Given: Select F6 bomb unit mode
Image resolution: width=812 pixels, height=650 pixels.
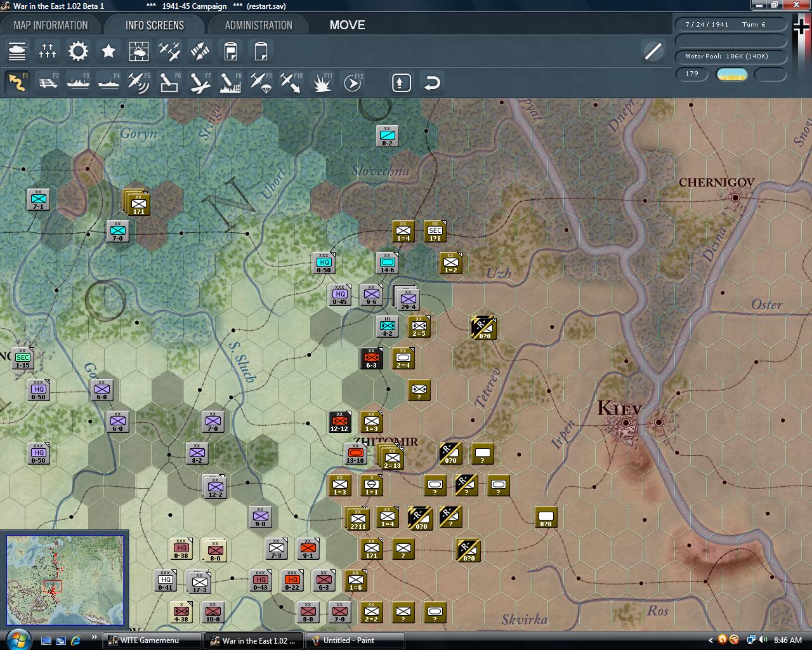Looking at the screenshot, I should pos(169,83).
